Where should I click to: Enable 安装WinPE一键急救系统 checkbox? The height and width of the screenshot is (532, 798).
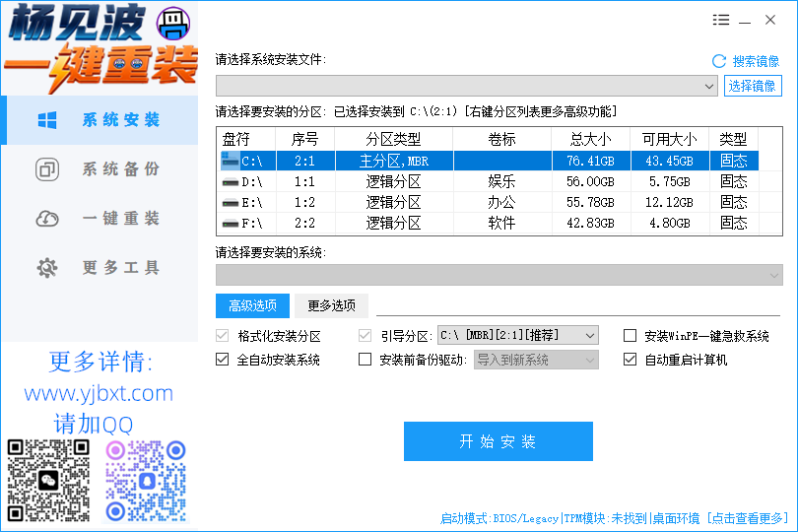pyautogui.click(x=630, y=336)
